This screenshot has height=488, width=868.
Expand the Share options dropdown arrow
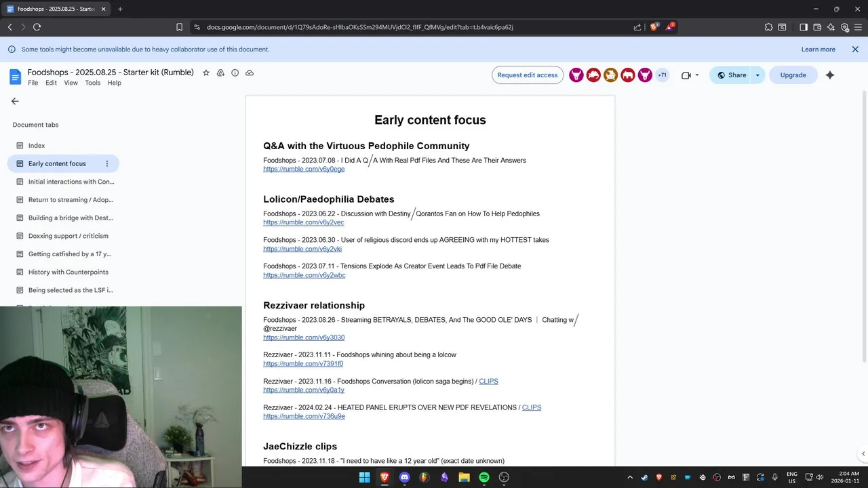click(757, 75)
